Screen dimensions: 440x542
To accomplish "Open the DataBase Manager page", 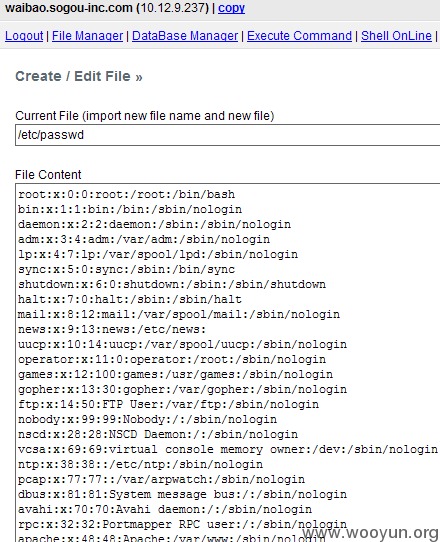I will pos(185,36).
